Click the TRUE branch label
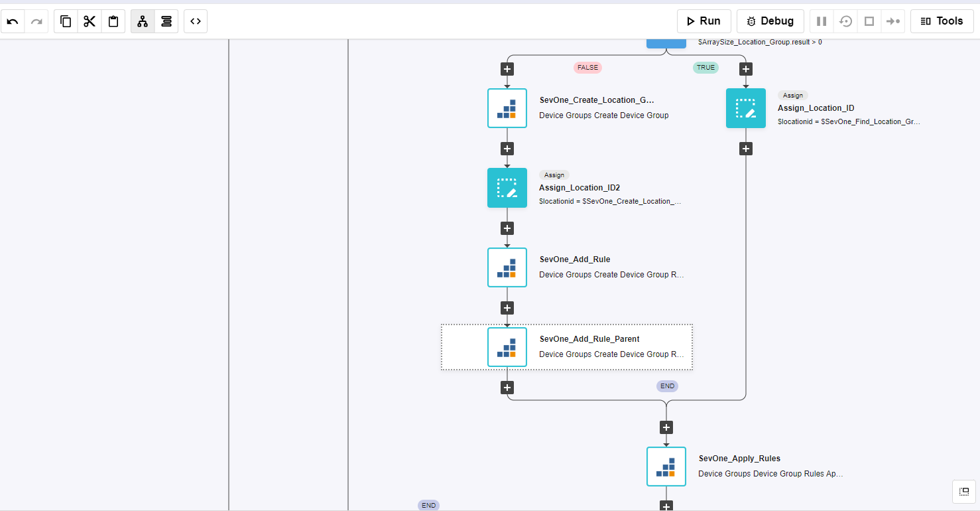The image size is (980, 511). [x=705, y=68]
